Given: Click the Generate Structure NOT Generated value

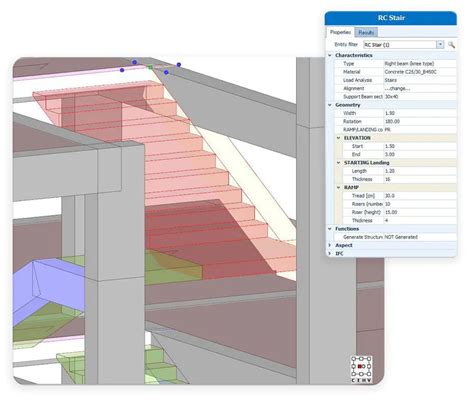Looking at the screenshot, I should pos(420,237).
